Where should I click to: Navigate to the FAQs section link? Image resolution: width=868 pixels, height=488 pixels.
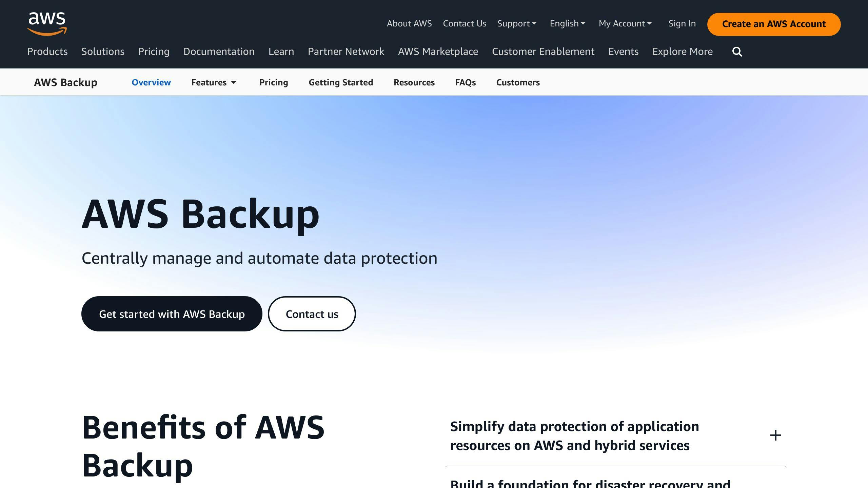point(466,82)
